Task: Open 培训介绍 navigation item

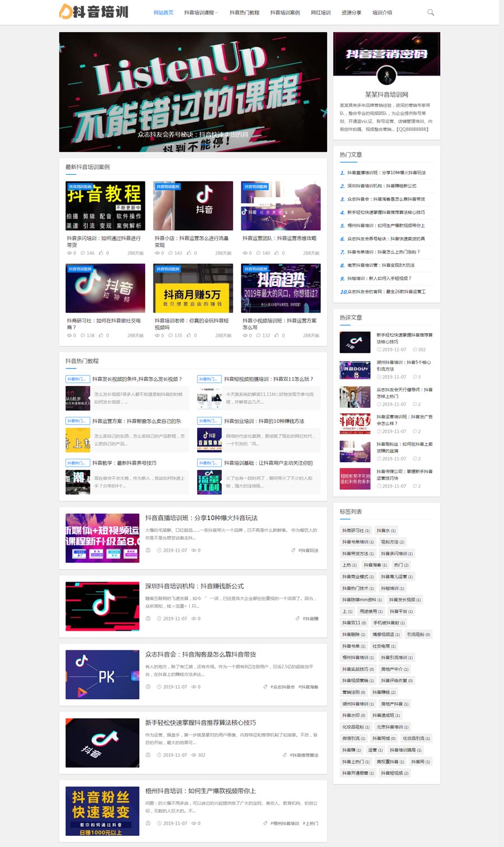Action: click(382, 12)
